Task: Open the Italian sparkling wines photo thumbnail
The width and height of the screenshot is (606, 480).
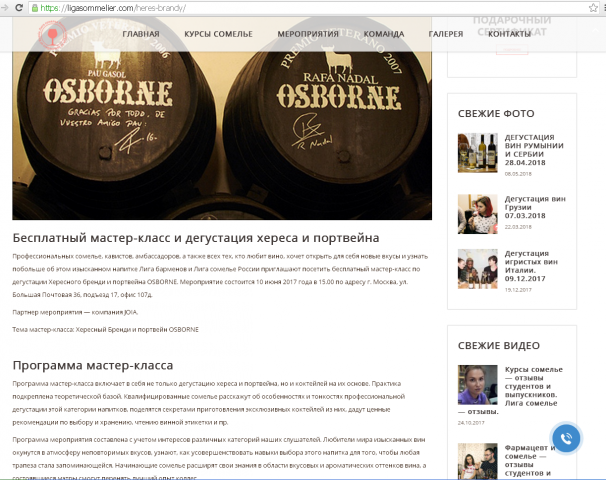Action: [x=478, y=269]
